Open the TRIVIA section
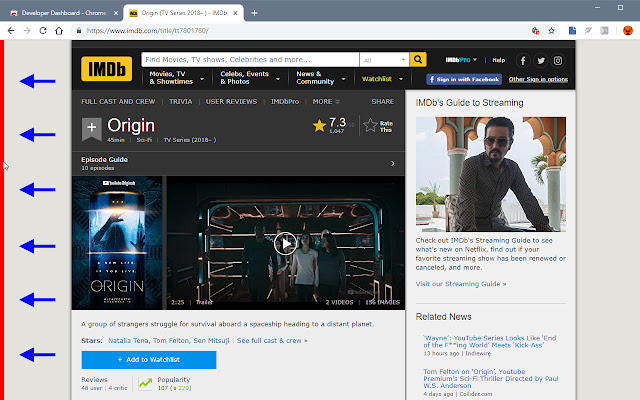 click(180, 102)
